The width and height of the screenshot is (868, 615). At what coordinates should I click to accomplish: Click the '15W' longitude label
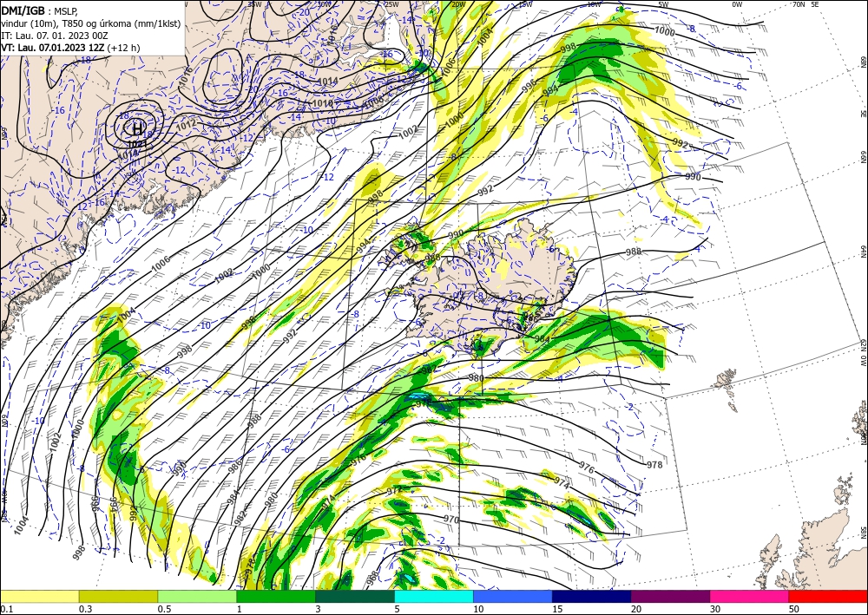[x=525, y=4]
